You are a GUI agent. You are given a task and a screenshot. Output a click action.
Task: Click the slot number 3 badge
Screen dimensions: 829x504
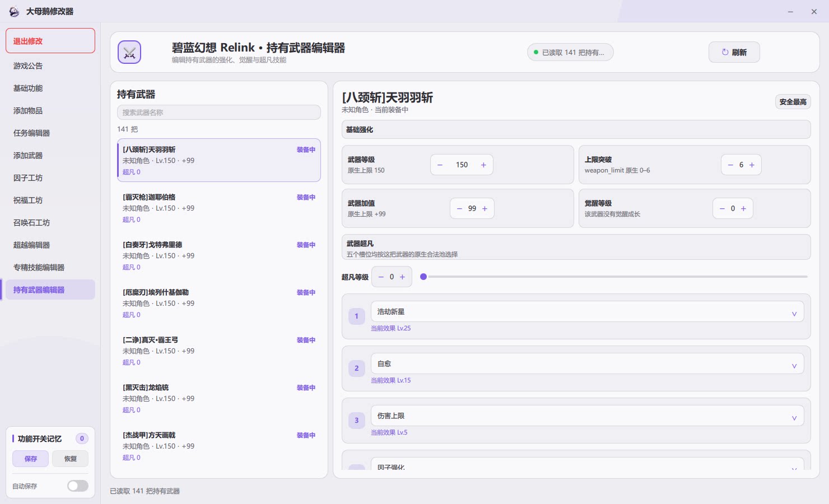click(356, 421)
